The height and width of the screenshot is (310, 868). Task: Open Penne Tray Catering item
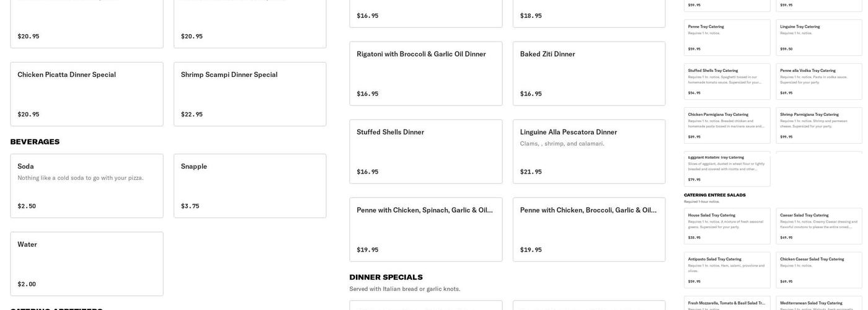click(x=727, y=37)
